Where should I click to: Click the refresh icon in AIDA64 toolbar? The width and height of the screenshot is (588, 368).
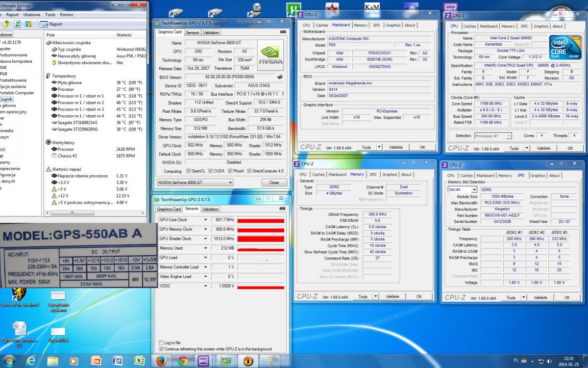[x=17, y=24]
